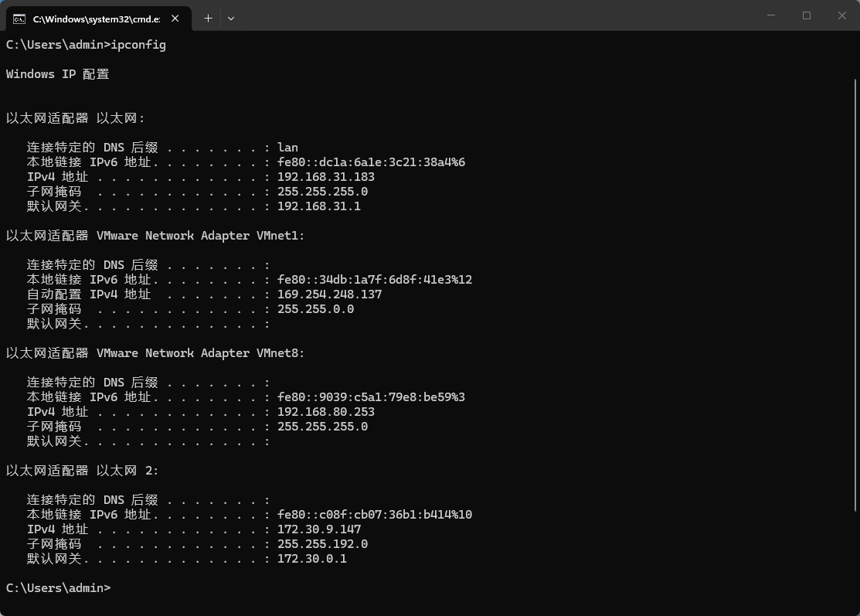Click the cmd icon on the tab

click(x=19, y=18)
